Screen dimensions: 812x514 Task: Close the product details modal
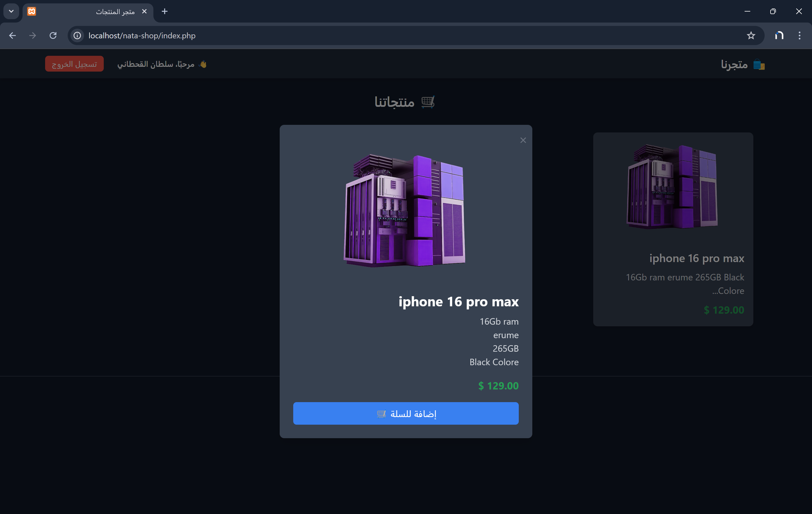tap(523, 140)
